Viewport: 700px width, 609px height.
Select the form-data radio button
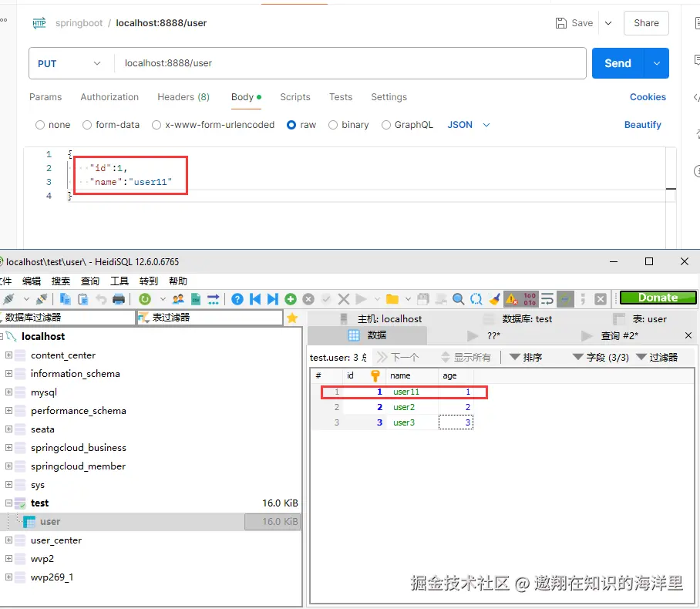click(87, 125)
